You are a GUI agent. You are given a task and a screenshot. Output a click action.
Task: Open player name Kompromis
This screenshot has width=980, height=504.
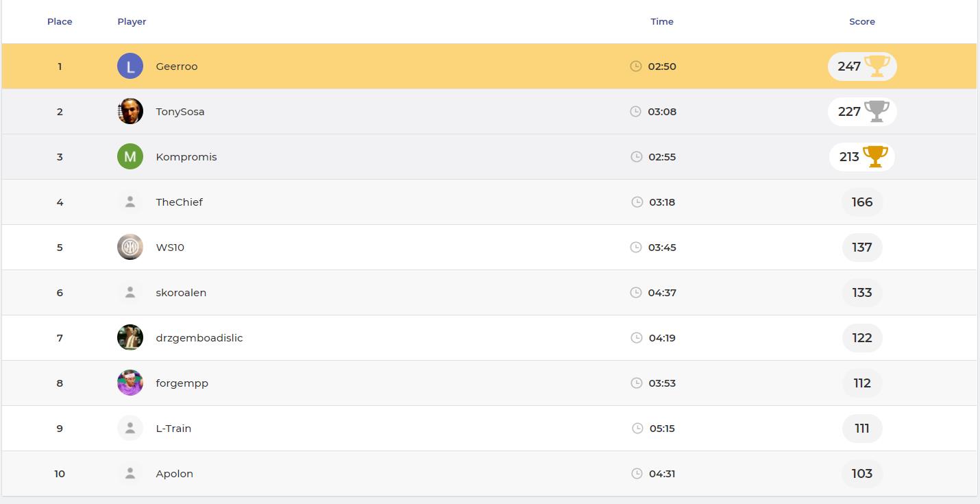click(186, 157)
